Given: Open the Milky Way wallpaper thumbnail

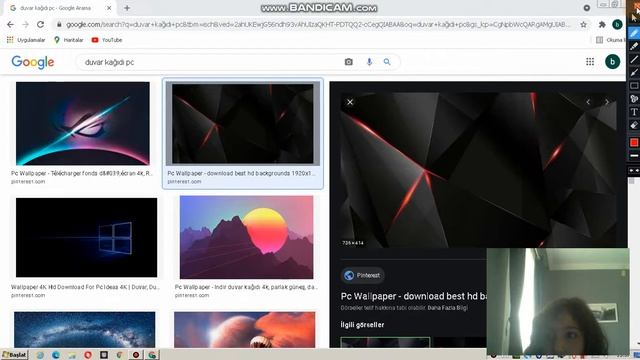Looking at the screenshot, I should click(x=84, y=330).
